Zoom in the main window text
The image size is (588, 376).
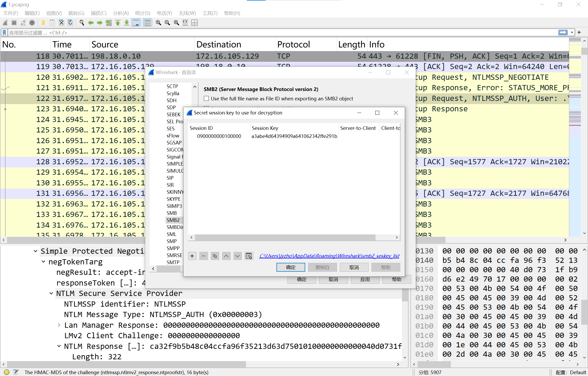[158, 23]
